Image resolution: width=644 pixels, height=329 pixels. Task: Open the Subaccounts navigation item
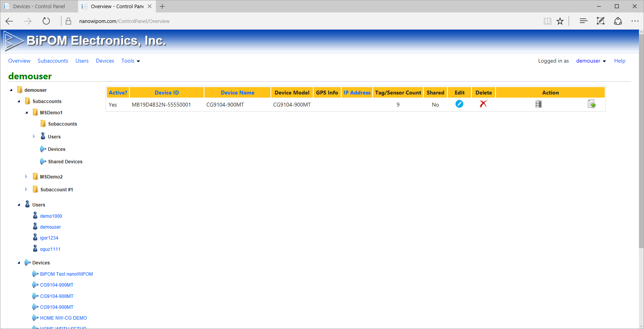point(53,61)
